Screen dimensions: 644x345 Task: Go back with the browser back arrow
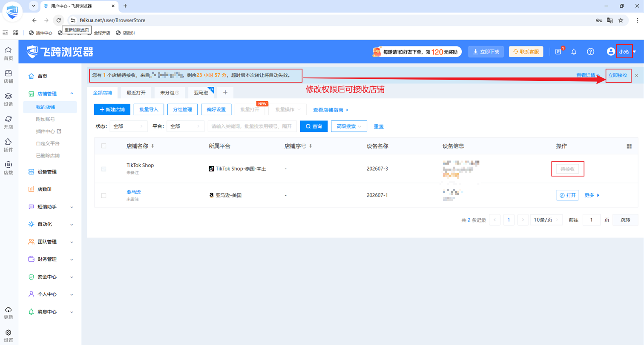point(34,20)
